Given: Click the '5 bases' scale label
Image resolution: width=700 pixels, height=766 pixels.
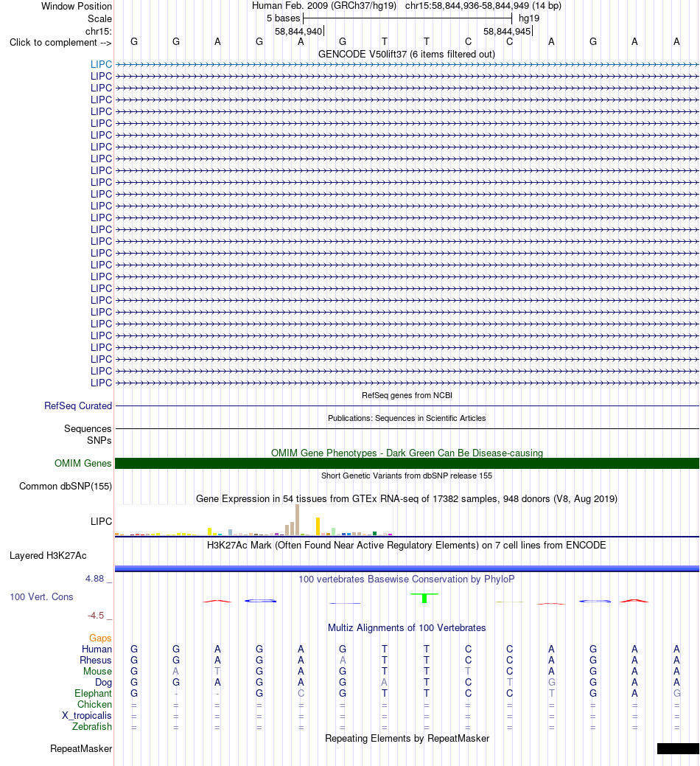Looking at the screenshot, I should pos(283,18).
